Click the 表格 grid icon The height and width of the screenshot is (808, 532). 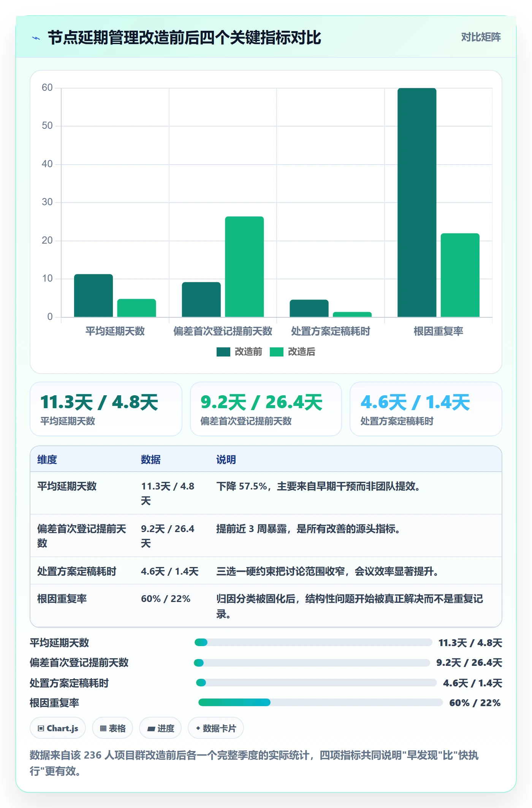point(103,729)
